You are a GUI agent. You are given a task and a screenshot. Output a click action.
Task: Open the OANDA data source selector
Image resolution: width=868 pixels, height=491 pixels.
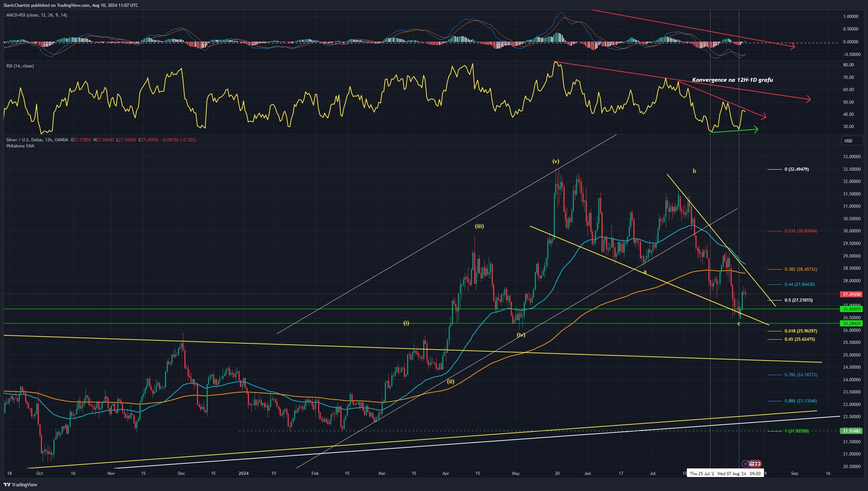(62, 140)
